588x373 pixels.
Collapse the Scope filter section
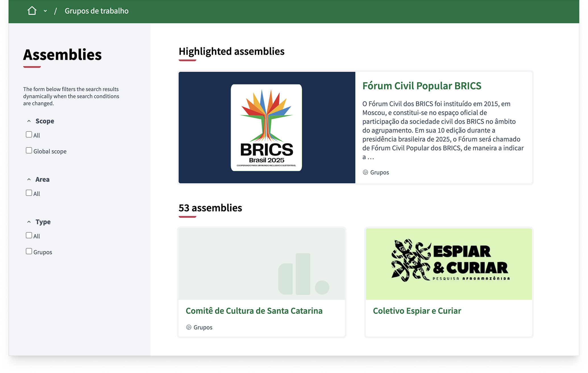pos(29,121)
